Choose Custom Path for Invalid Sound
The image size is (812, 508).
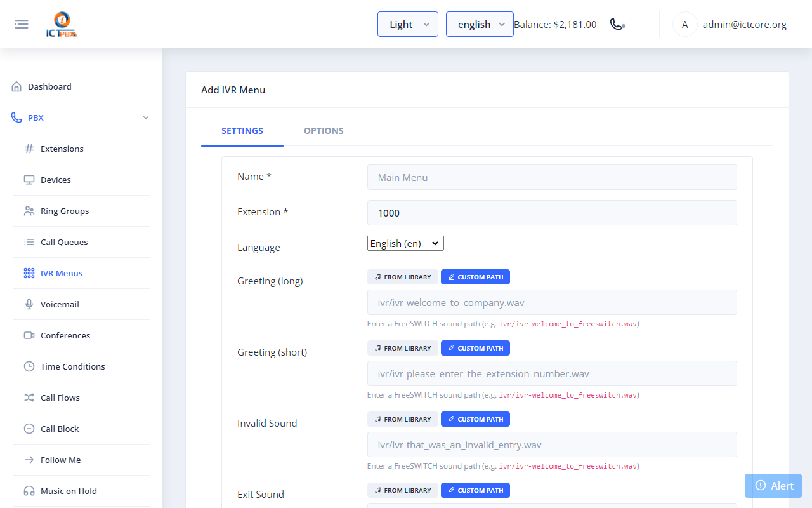click(475, 419)
